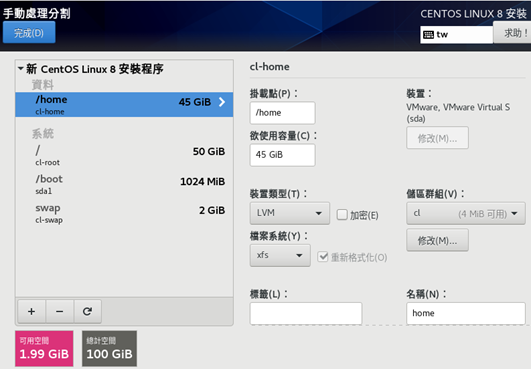
Task: Open the xfs filesystem dropdown
Action: coord(280,255)
